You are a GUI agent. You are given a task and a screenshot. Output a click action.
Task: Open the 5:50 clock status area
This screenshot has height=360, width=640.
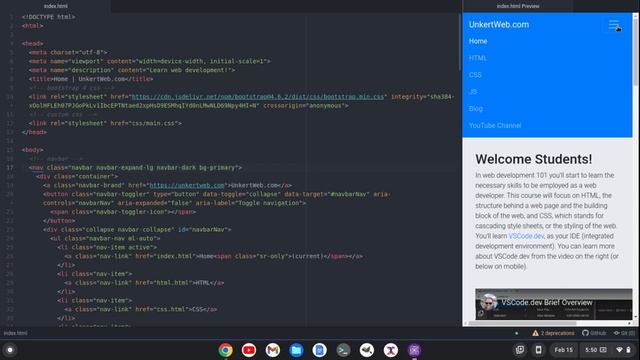(596, 350)
